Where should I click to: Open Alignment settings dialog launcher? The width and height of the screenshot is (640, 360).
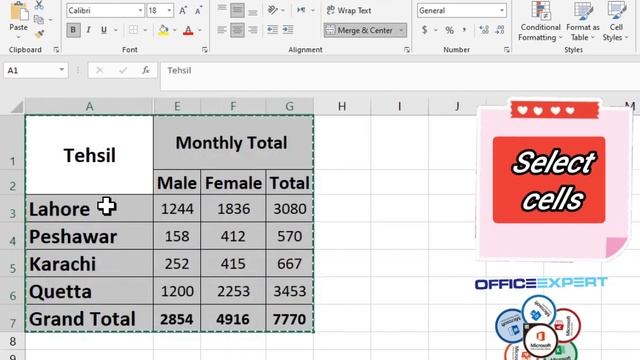[x=407, y=50]
